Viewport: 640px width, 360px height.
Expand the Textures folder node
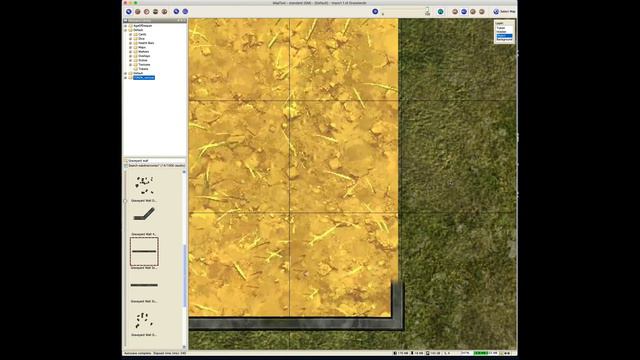coord(131,64)
